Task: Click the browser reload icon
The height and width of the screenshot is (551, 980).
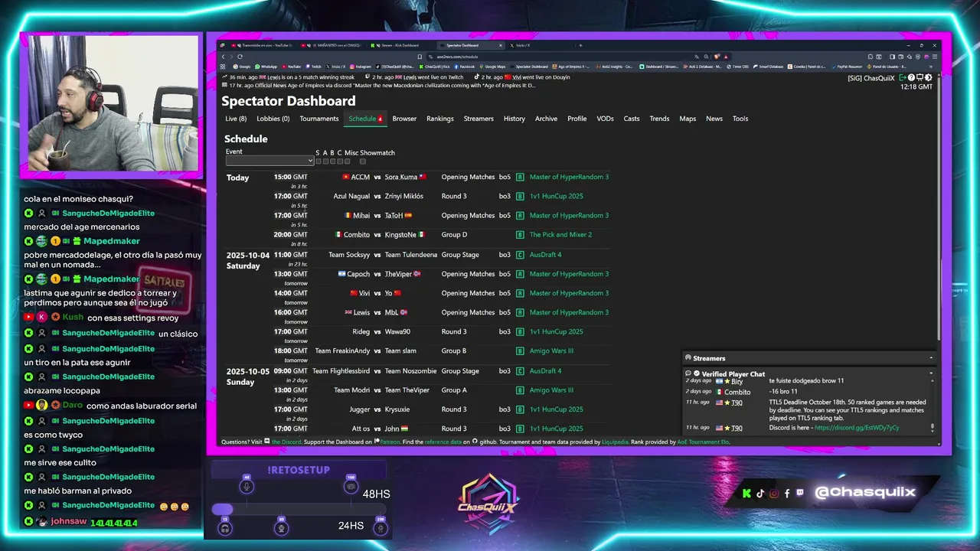Action: tap(240, 57)
